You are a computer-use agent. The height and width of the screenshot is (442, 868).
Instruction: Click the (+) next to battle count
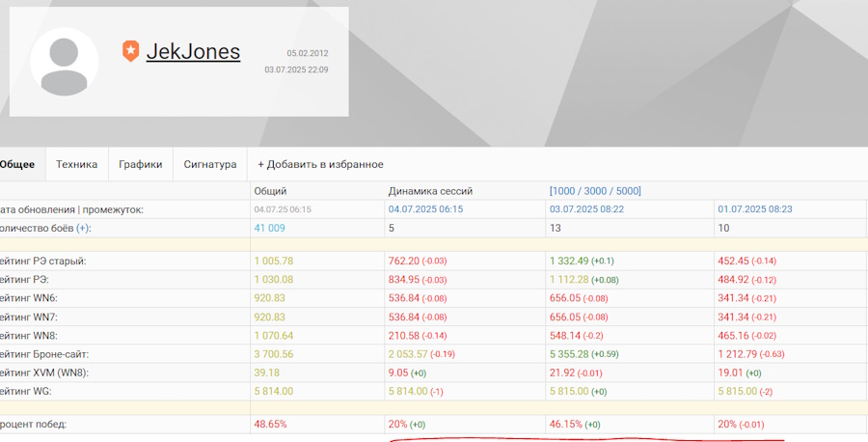(x=83, y=228)
